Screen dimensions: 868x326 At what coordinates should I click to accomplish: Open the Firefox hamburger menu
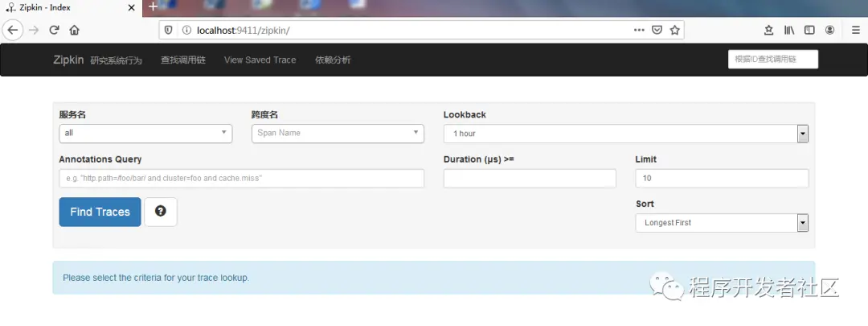[x=855, y=30]
